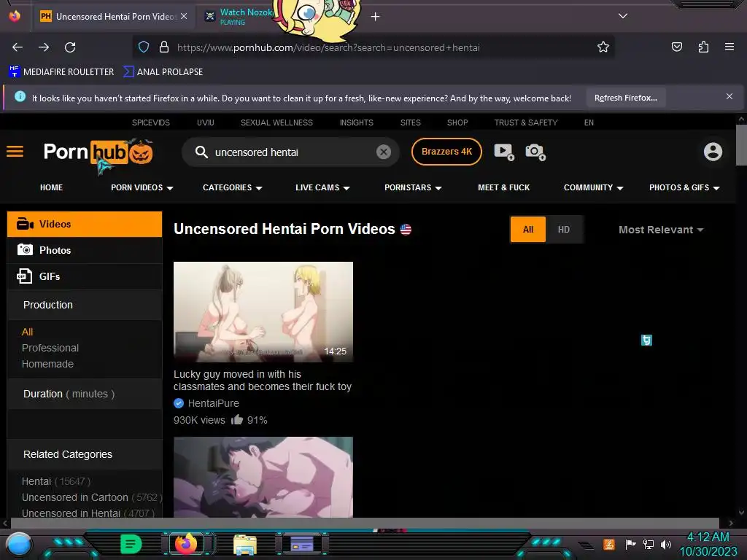
Task: Open SEXUAL WELLNESS in the top bar
Action: pyautogui.click(x=276, y=122)
